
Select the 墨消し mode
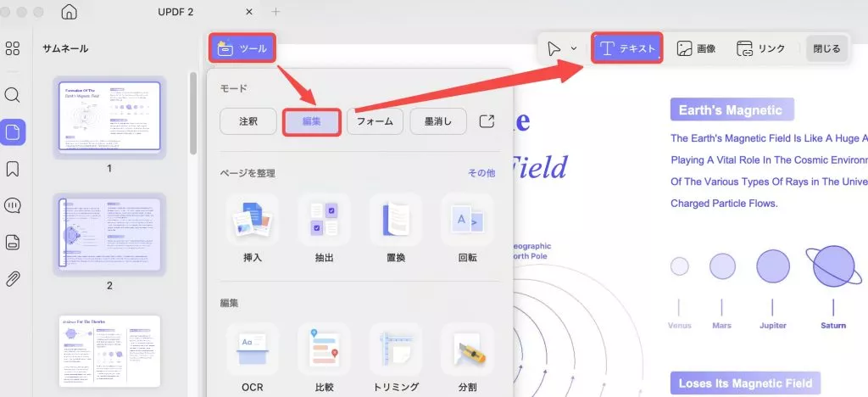point(438,121)
